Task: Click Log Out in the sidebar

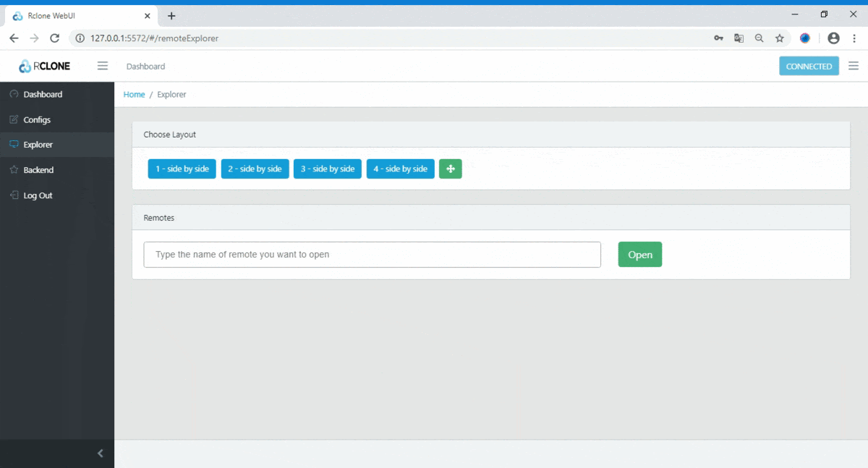Action: [57, 195]
